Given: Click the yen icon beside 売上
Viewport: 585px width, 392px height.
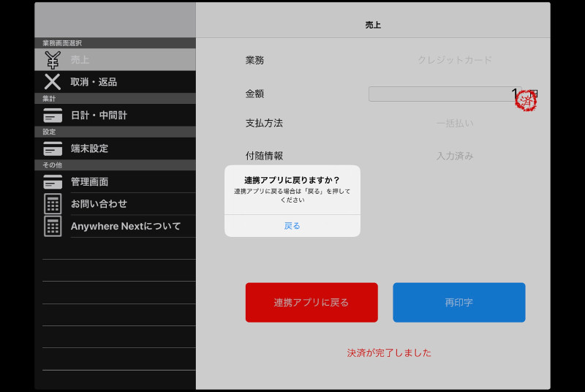Looking at the screenshot, I should 53,60.
